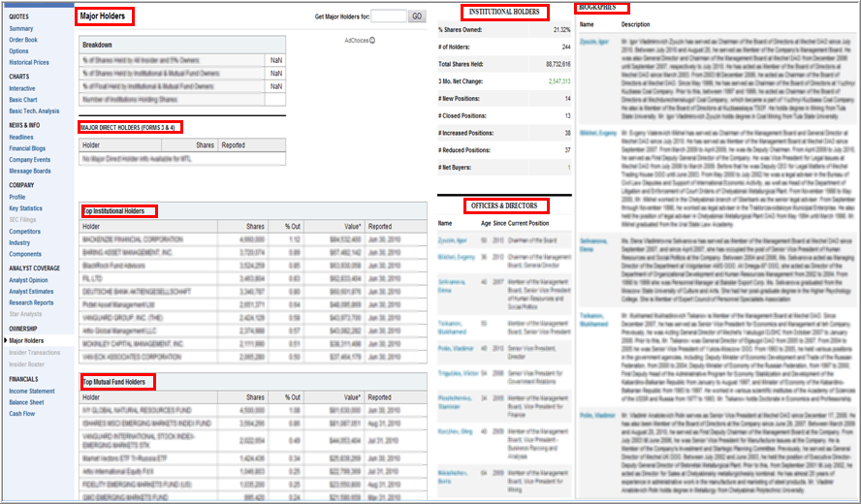Select VANGUARD GROUP, INC. (THE) row

[x=253, y=318]
